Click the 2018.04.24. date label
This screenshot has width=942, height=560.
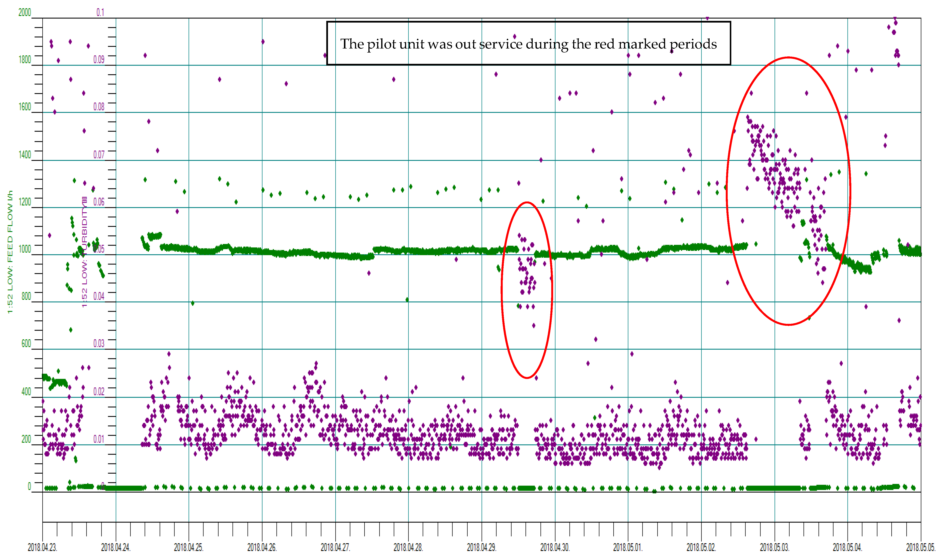coord(116,547)
